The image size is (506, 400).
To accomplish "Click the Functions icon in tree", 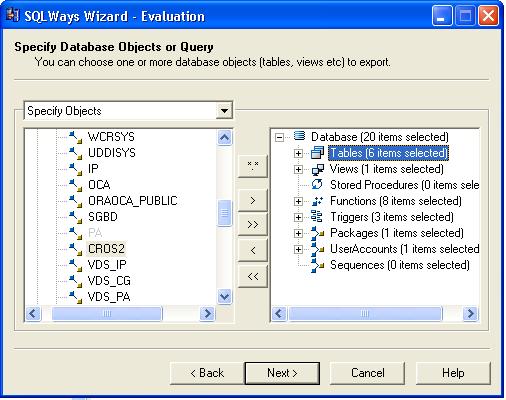I will coord(317,201).
